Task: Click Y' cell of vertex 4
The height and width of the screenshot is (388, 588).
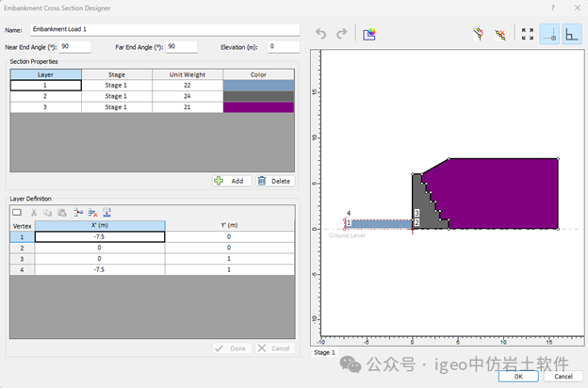Action: tap(229, 269)
